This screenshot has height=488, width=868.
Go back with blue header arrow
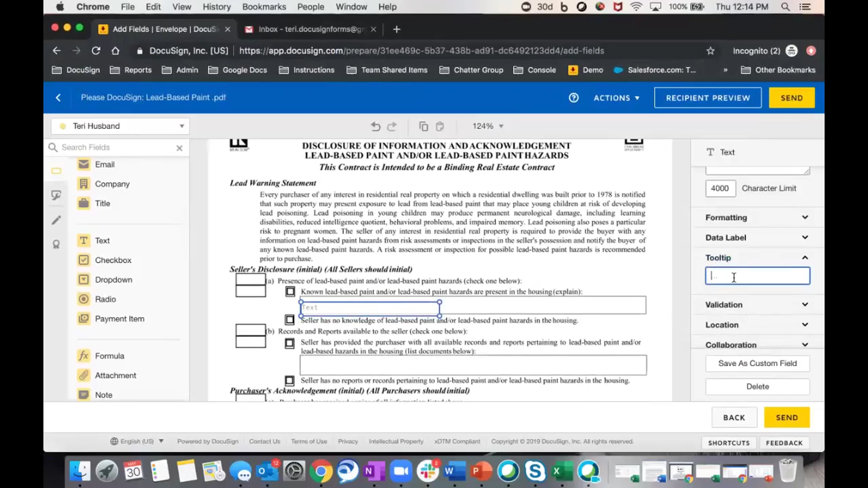point(58,98)
